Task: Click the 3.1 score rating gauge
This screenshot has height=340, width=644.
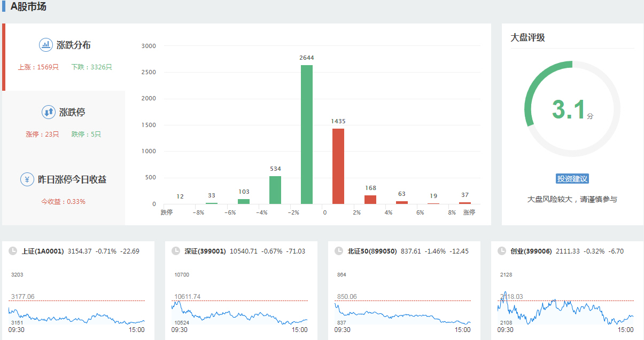Action: [572, 109]
